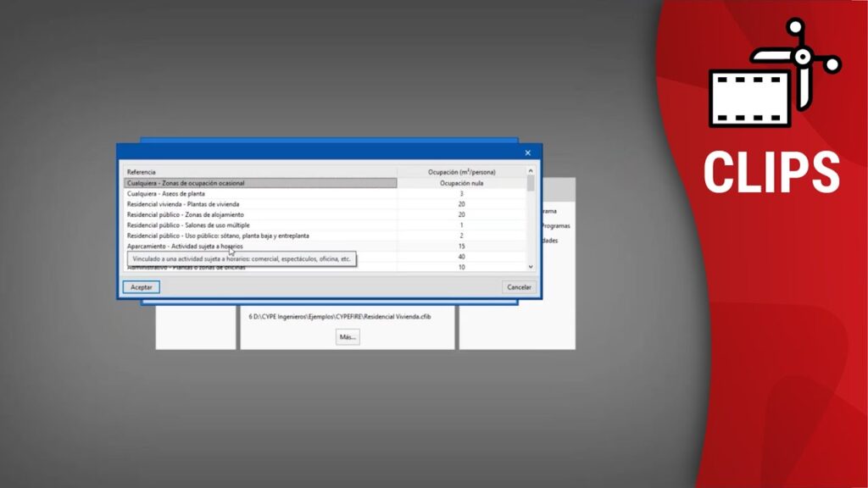Open more recent files with Más...
Viewport: 868px width, 488px height.
pyautogui.click(x=347, y=336)
